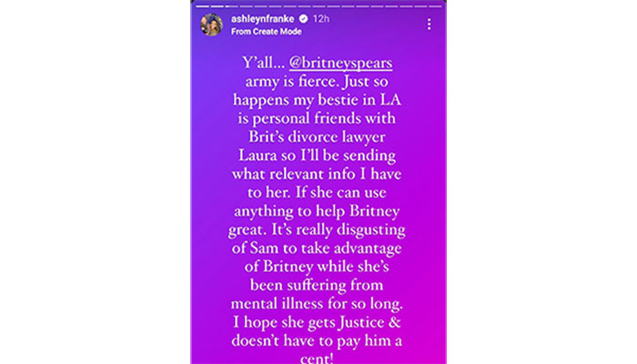Click the line 'I hope she gets Justice &'
Screen dimensions: 637x364
[x=317, y=322]
